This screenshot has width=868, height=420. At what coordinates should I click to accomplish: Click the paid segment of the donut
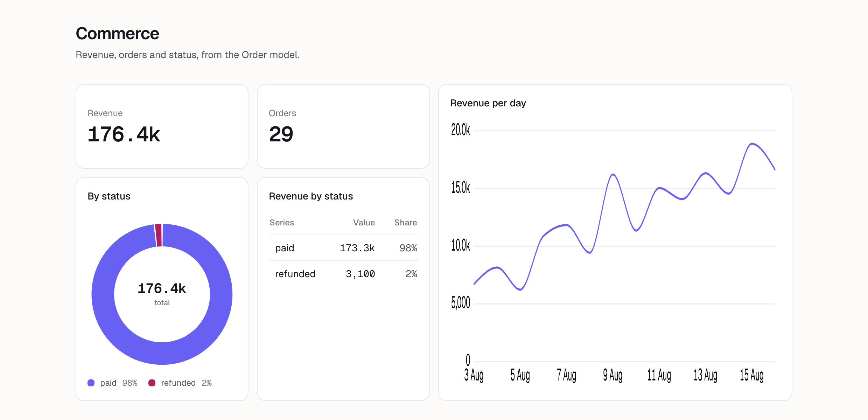tap(162, 353)
